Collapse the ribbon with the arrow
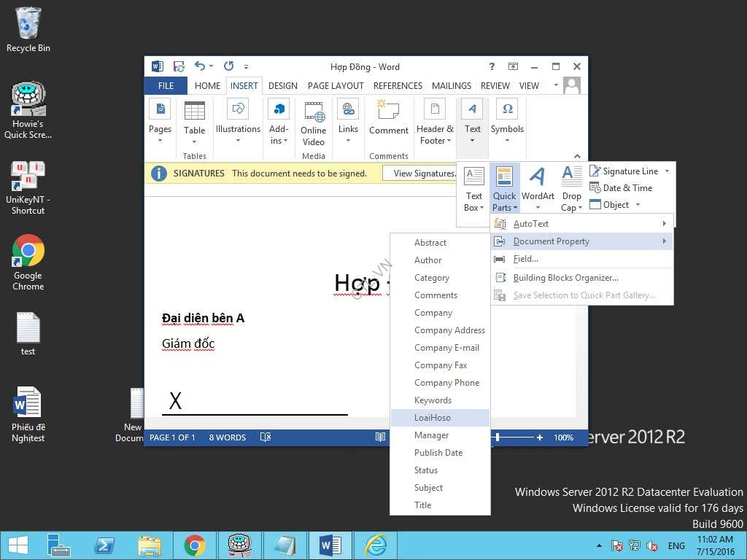This screenshot has width=747, height=560. pyautogui.click(x=577, y=156)
